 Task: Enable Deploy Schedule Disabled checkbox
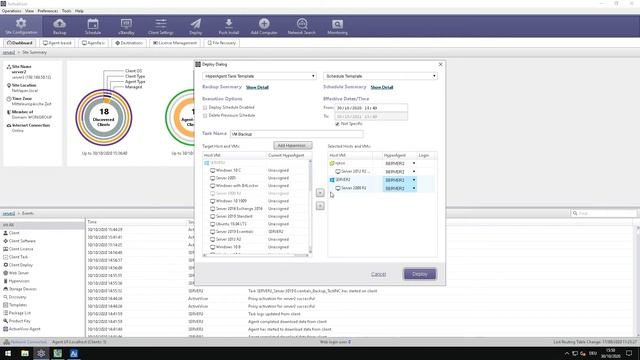[x=205, y=107]
